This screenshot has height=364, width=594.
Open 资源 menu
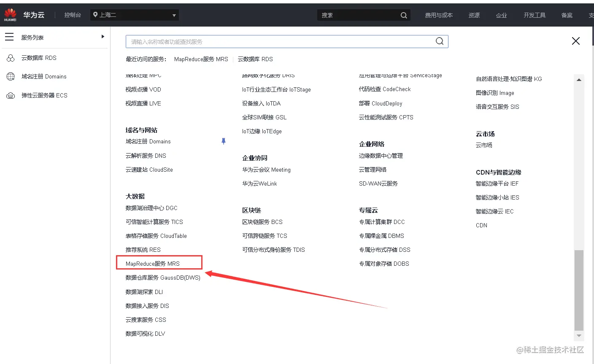474,15
